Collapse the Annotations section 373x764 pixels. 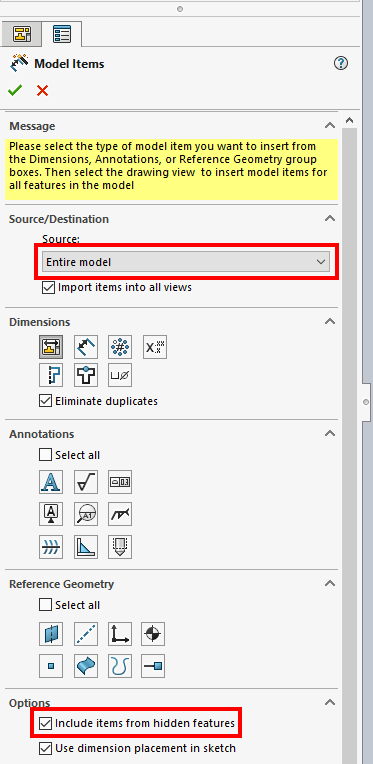tap(330, 433)
